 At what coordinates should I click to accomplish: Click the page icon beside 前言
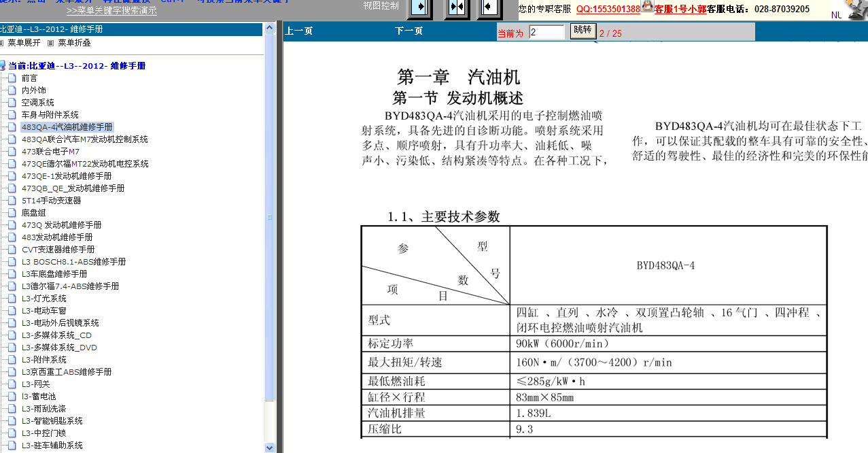(12, 78)
